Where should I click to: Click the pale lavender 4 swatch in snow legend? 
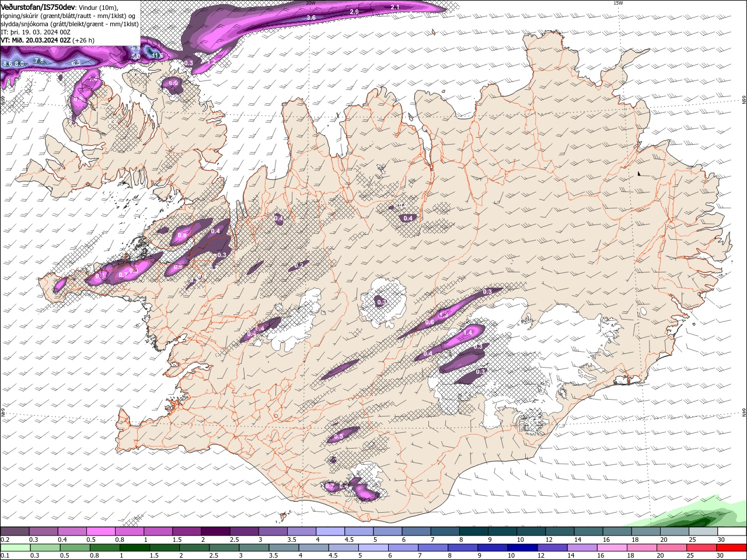point(330,531)
